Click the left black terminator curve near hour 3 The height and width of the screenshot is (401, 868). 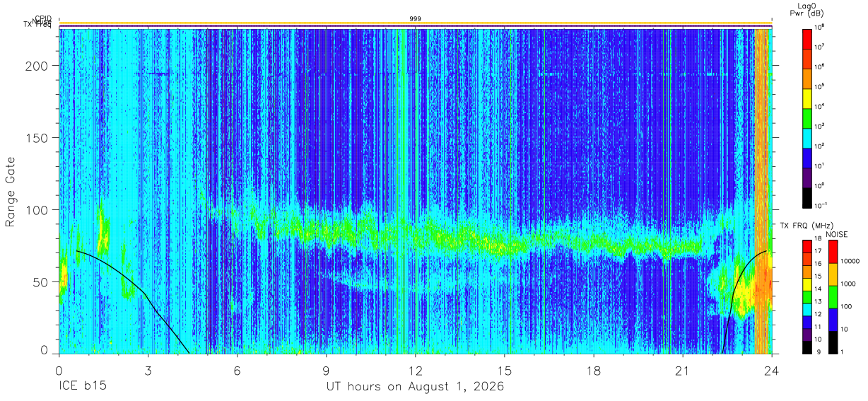(x=145, y=293)
